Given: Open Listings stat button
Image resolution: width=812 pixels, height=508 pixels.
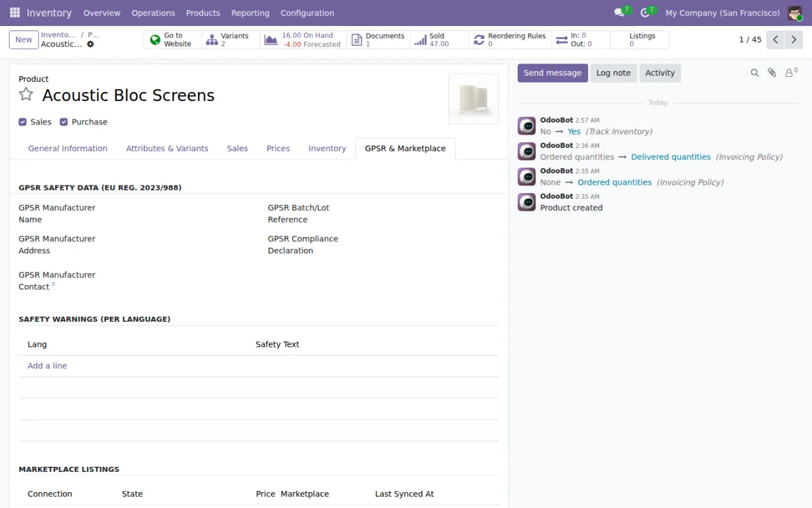Looking at the screenshot, I should [x=639, y=40].
